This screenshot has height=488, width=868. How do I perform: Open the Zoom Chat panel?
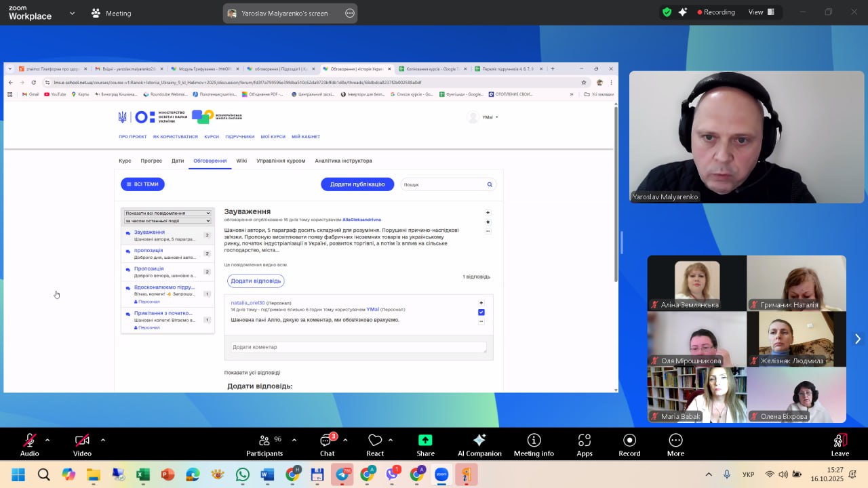pos(327,444)
